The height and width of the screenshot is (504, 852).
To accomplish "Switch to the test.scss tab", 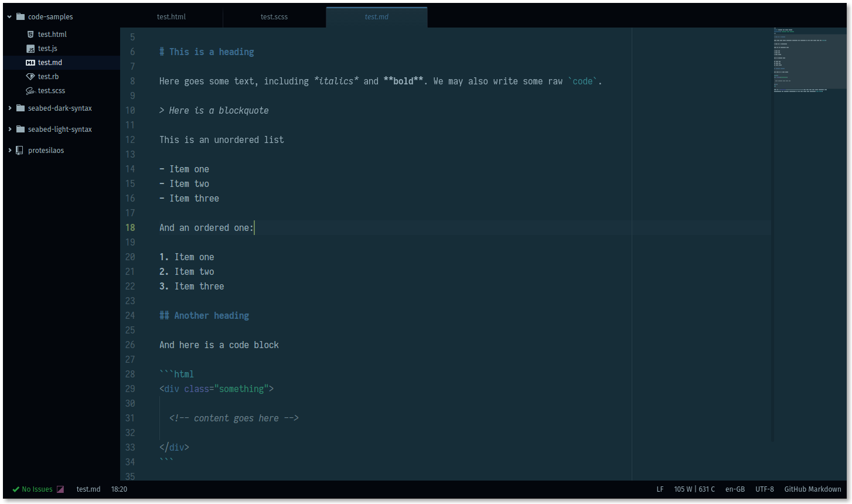I will tap(274, 17).
